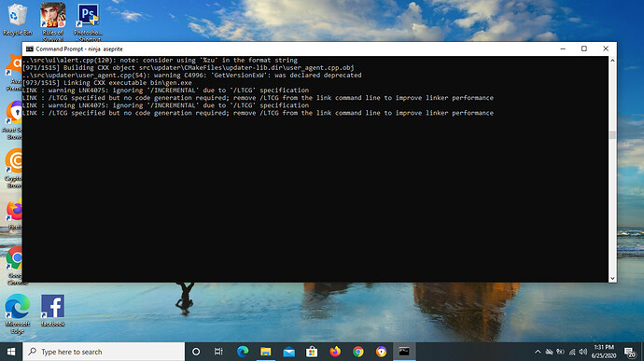Open Task View on the taskbar
The width and height of the screenshot is (644, 361).
(218, 352)
